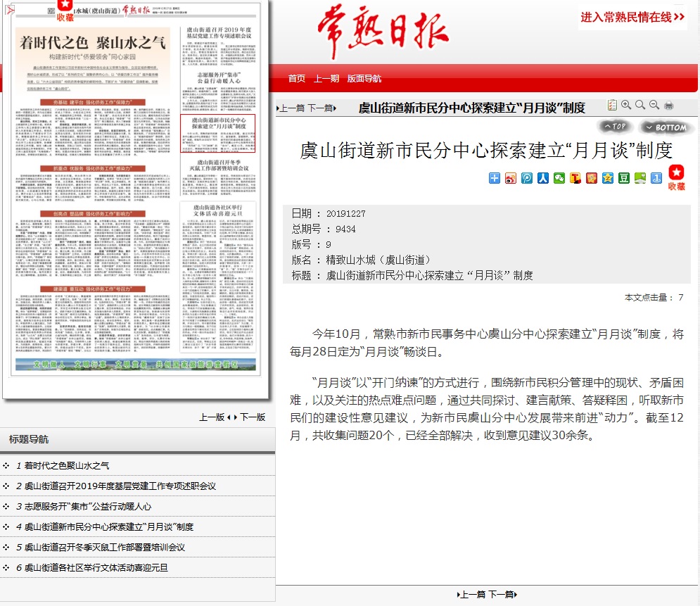This screenshot has width=700, height=606.
Task: Open headline 3 志愿服务开“集市”公益行动暖人心
Action: 88,507
